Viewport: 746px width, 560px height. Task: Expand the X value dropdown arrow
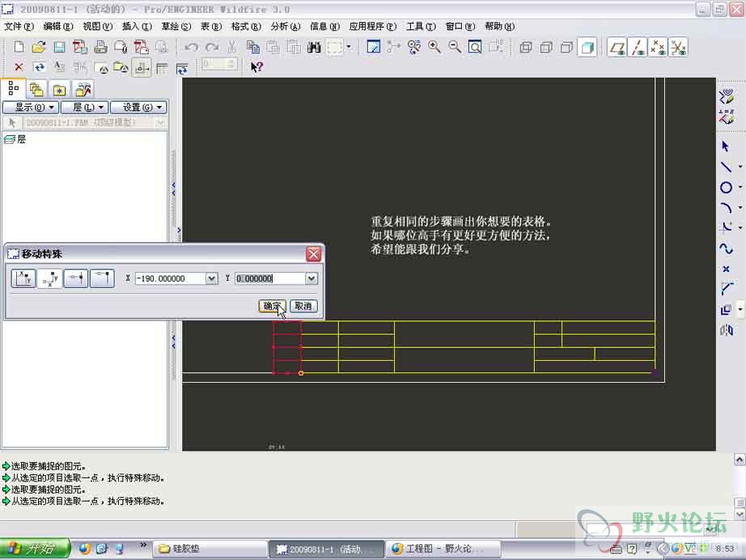click(x=212, y=278)
